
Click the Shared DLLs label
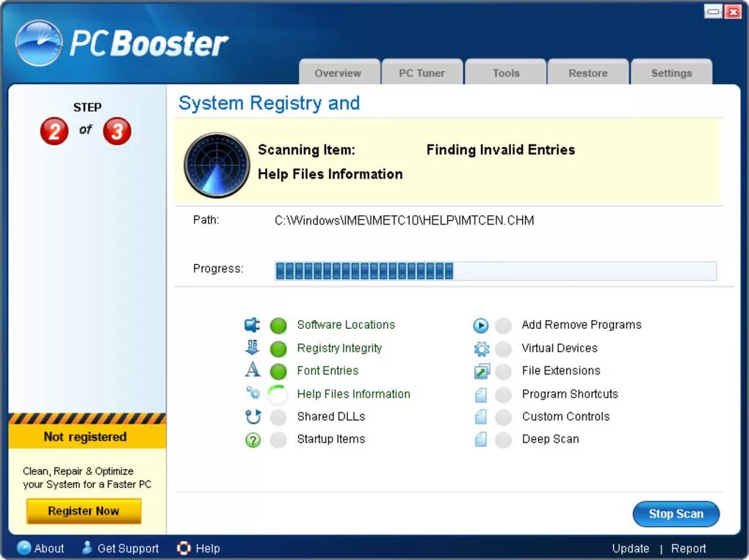331,416
